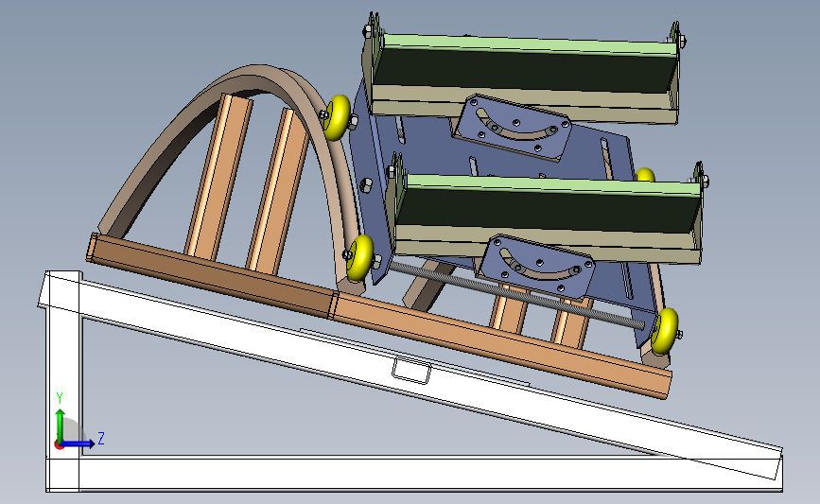The width and height of the screenshot is (820, 504).
Task: Select the upper green-topped trough box
Action: click(x=523, y=73)
